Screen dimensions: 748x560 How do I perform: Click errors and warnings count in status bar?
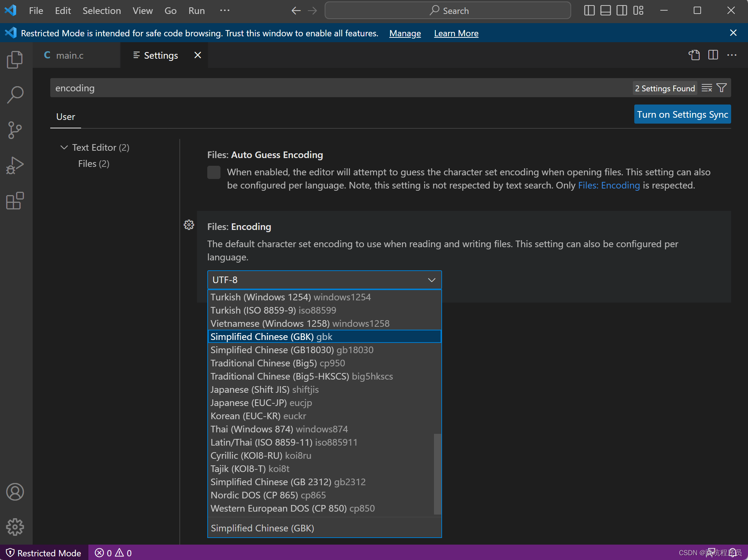[x=113, y=553]
